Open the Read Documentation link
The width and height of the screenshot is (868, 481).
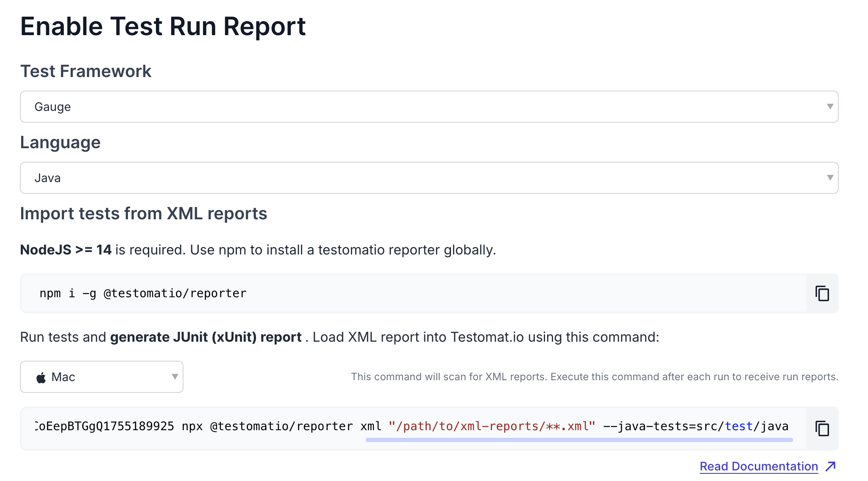pos(759,466)
